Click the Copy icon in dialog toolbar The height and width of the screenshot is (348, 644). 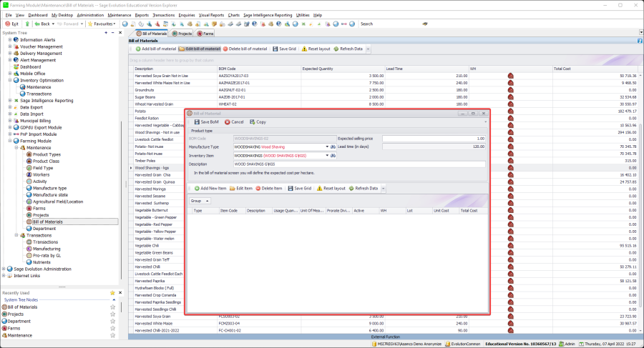pos(253,122)
